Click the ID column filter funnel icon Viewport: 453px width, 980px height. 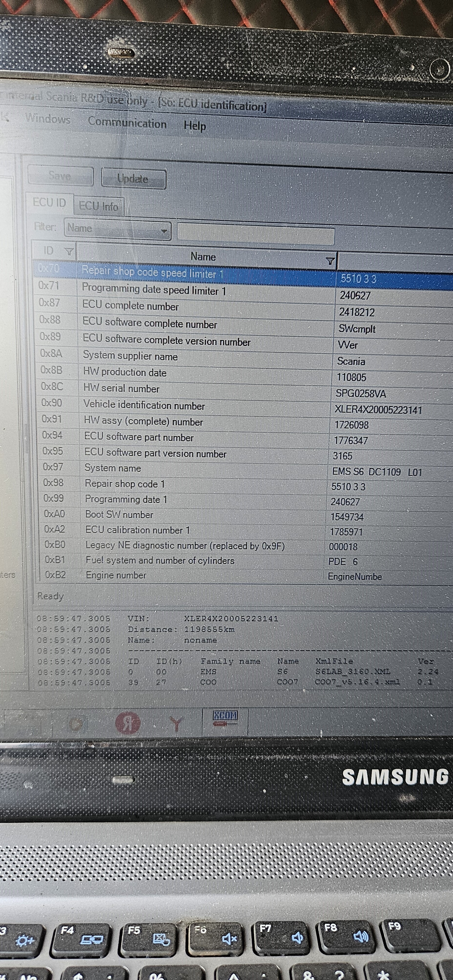pos(69,251)
